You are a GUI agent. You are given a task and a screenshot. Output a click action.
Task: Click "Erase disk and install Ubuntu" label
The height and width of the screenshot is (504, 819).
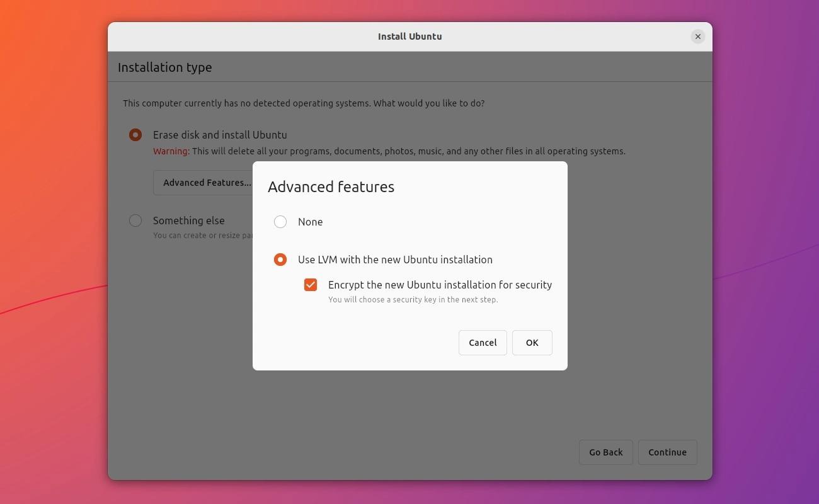(220, 135)
